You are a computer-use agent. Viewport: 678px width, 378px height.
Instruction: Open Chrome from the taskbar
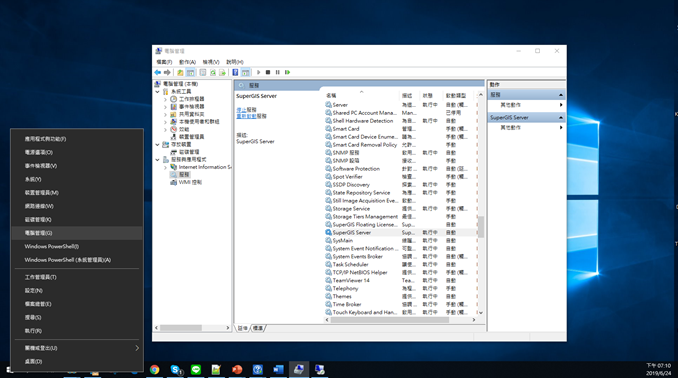click(x=154, y=370)
